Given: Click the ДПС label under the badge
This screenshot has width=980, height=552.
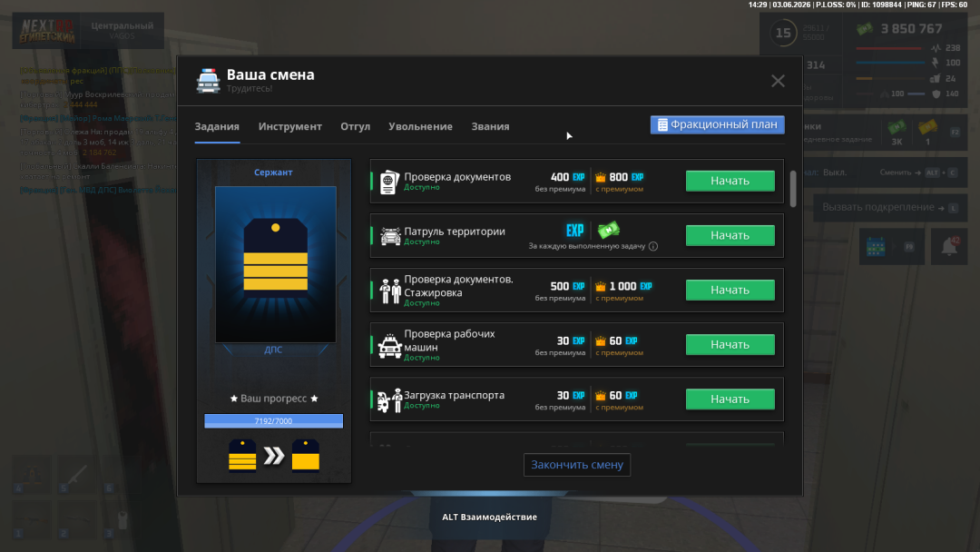Looking at the screenshot, I should tap(273, 350).
